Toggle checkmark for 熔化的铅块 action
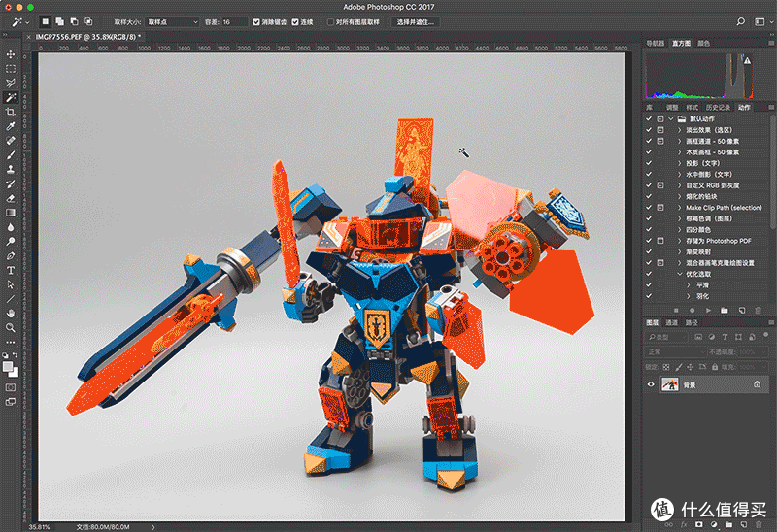 pyautogui.click(x=649, y=196)
